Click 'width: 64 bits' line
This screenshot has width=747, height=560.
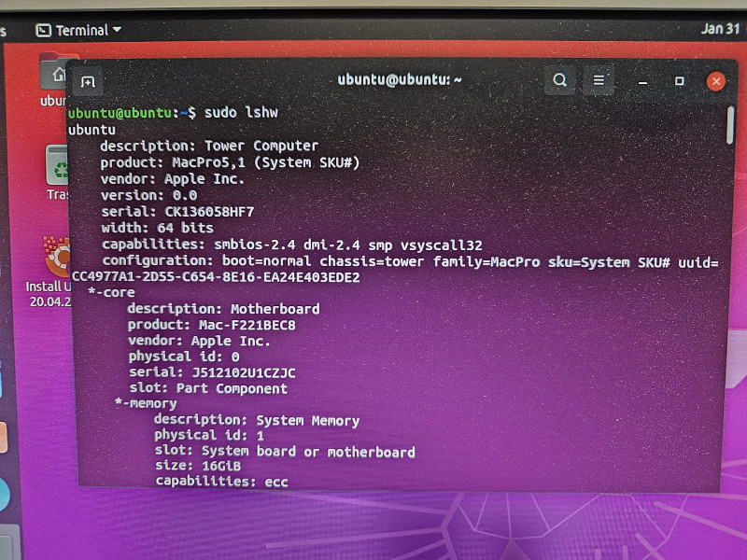click(157, 228)
